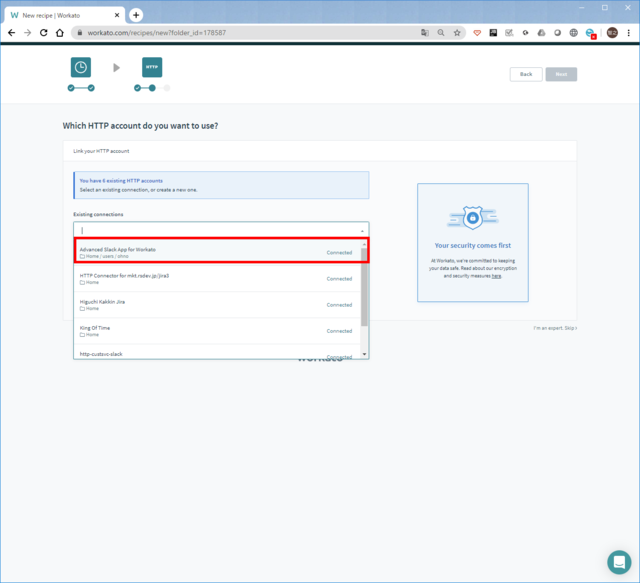Select http-custsvc-slack connection
The width and height of the screenshot is (640, 583).
[x=218, y=352]
